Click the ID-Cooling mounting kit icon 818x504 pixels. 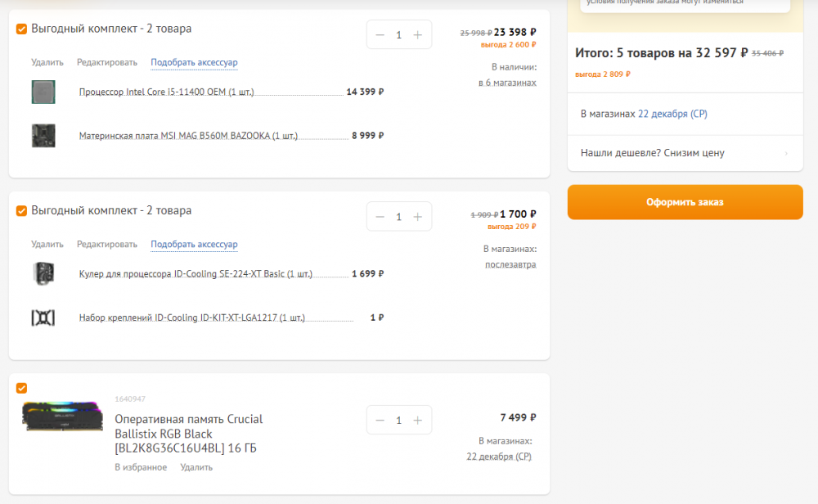click(43, 317)
